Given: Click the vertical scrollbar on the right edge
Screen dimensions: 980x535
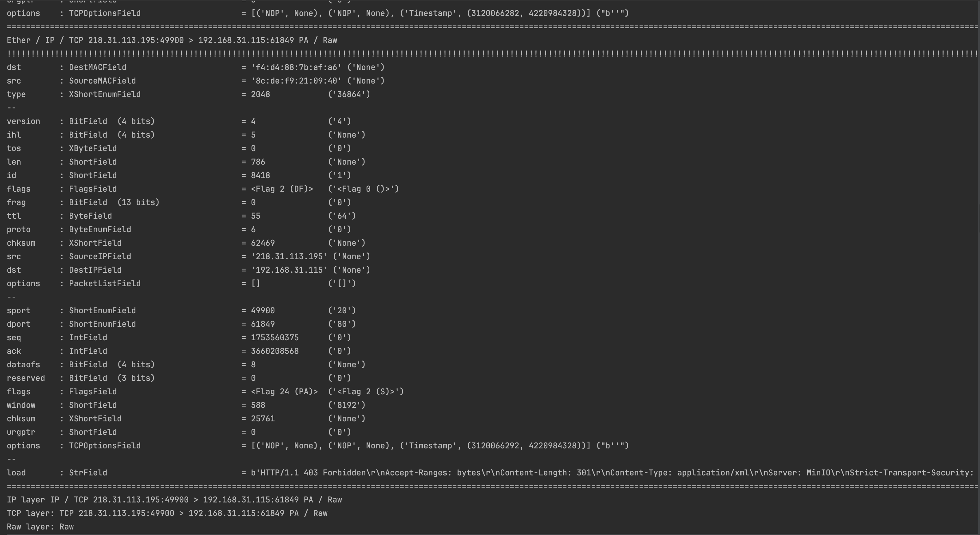Looking at the screenshot, I should point(978,266).
